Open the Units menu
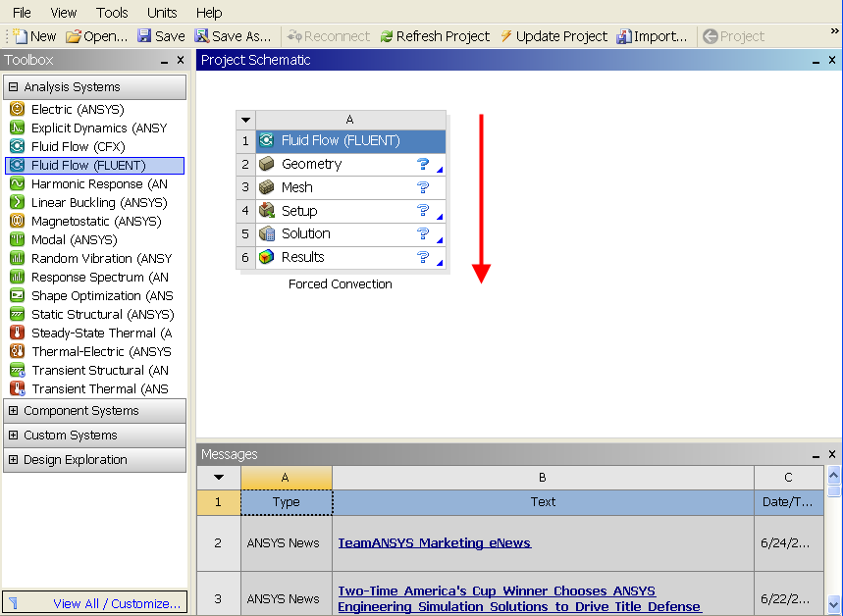This screenshot has height=616, width=843. pos(162,13)
